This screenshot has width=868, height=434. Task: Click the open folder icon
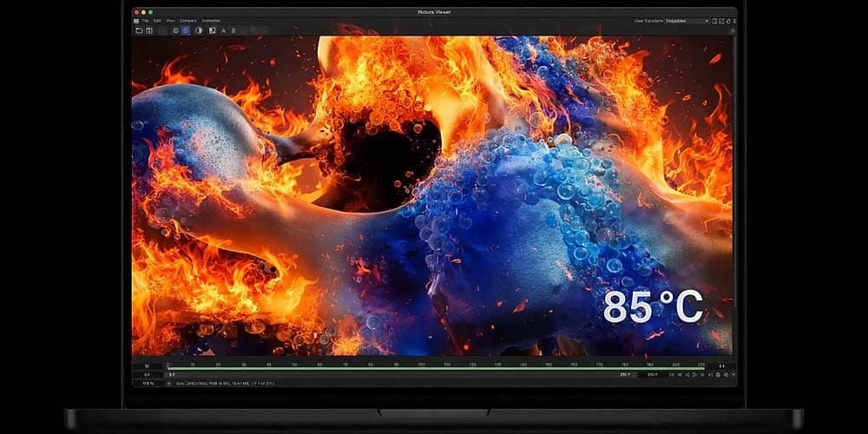(x=139, y=30)
